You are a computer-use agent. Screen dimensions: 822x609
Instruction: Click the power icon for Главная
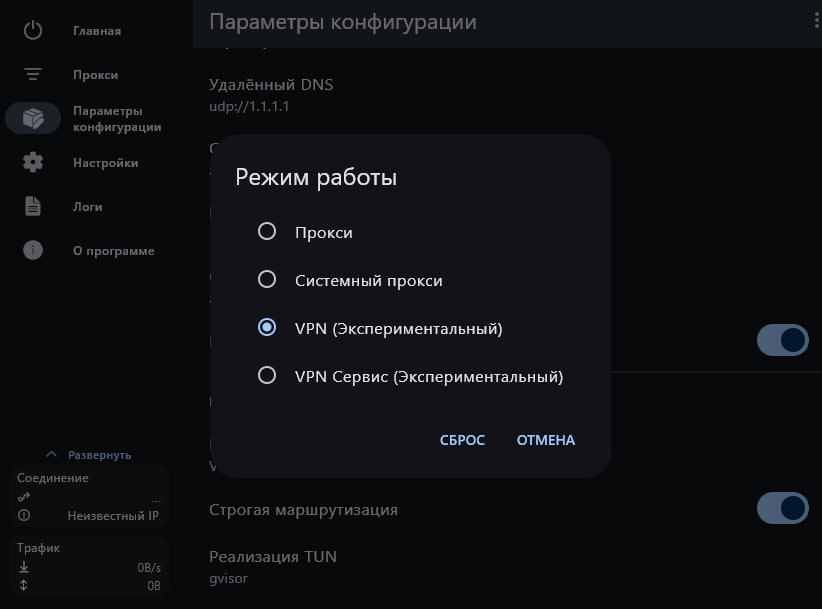33,30
